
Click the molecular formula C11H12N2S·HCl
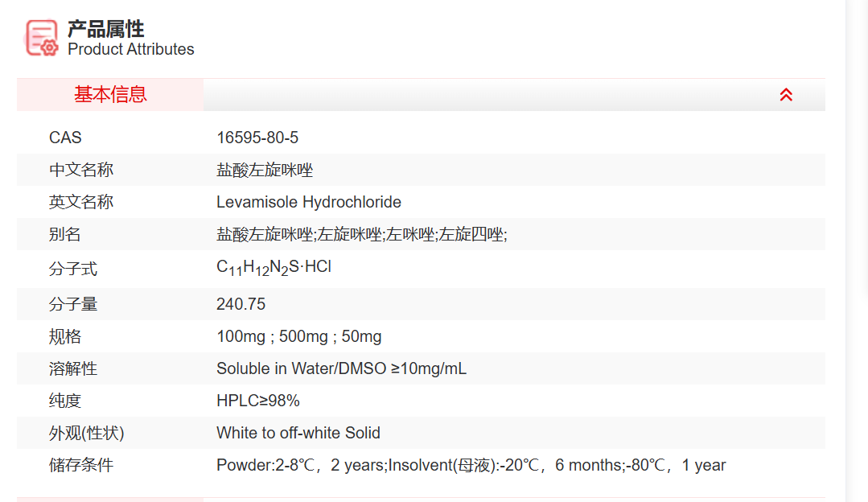(x=274, y=268)
